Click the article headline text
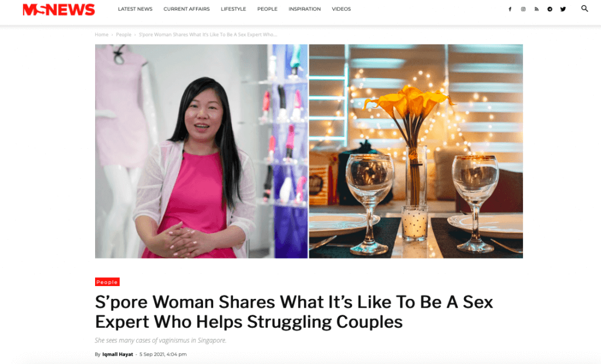 tap(294, 312)
